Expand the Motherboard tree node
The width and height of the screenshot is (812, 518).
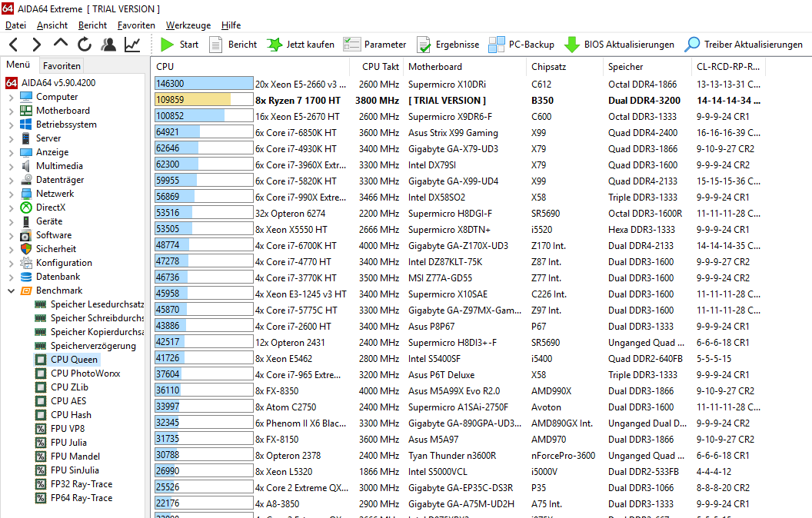point(11,111)
